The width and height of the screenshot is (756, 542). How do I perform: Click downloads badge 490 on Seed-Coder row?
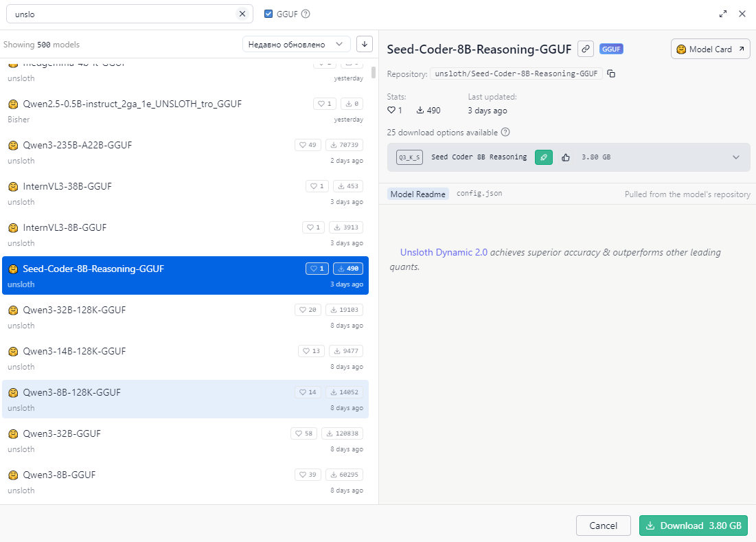[x=348, y=269]
